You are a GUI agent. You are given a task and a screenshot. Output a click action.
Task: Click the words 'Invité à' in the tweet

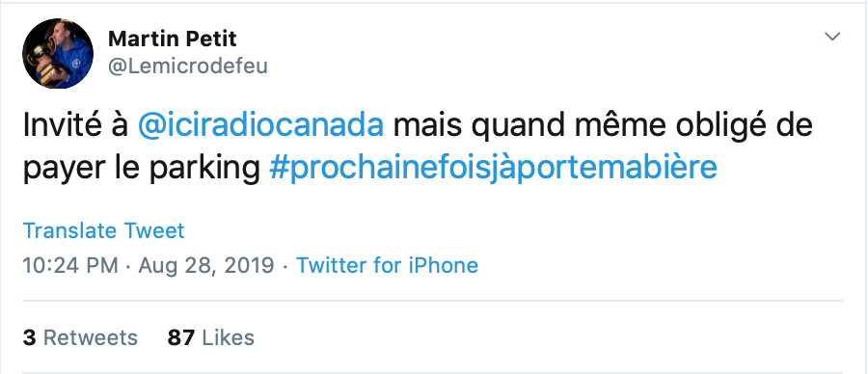(75, 125)
